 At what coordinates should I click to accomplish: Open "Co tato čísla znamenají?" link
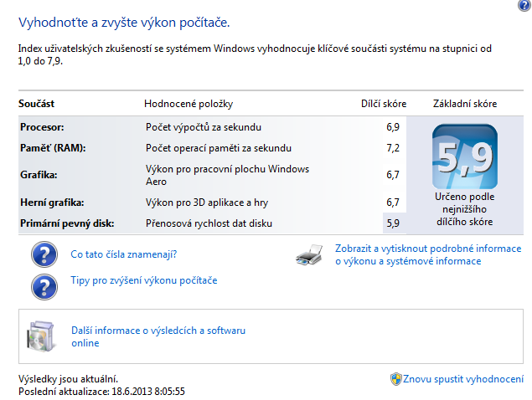coord(123,254)
